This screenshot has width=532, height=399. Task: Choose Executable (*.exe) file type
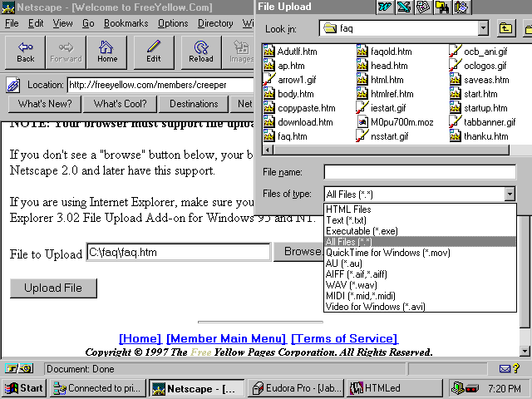click(420, 231)
